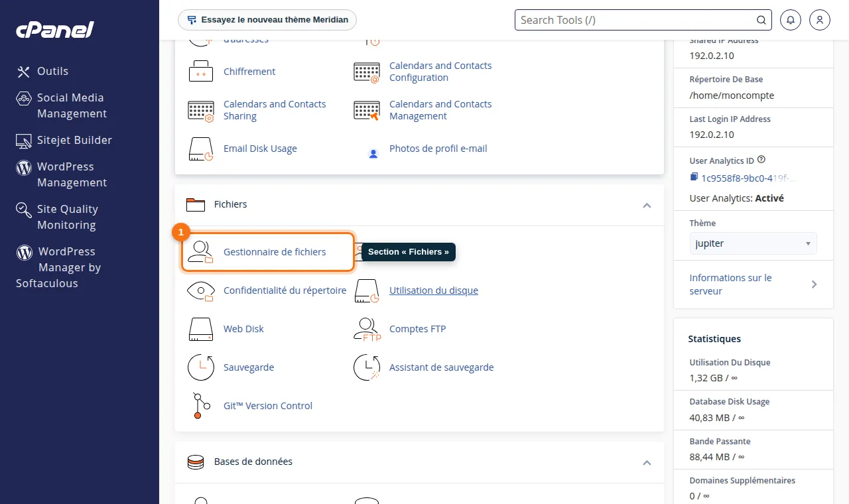Show User Analytics ID help tooltip
The height and width of the screenshot is (504, 849).
(x=761, y=160)
